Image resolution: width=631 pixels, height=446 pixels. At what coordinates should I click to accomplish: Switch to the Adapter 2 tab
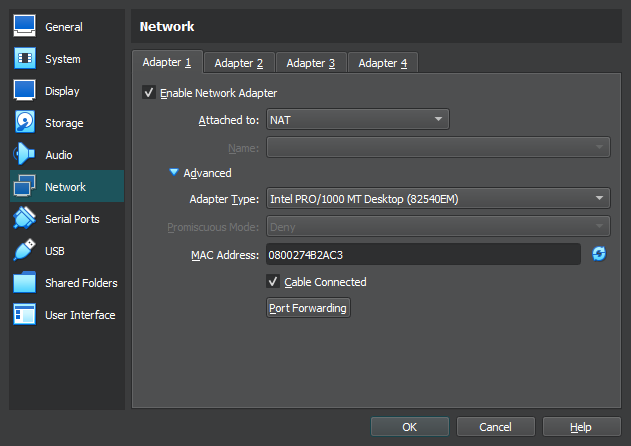click(239, 63)
